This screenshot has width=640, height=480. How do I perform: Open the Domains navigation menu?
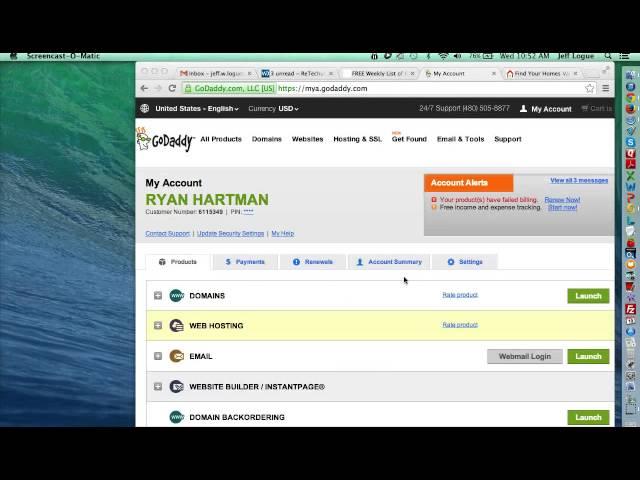pyautogui.click(x=267, y=139)
